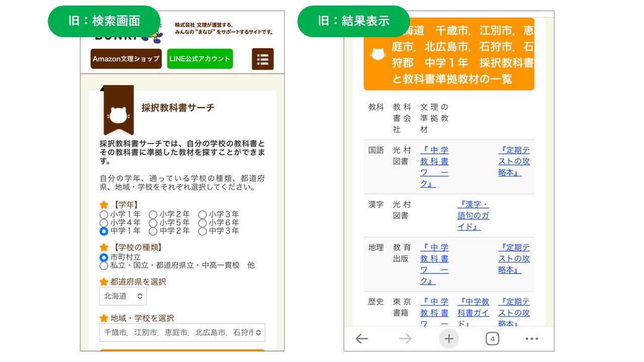Viewport: 644px width, 362px height.
Task: Open 地理 定期テストの攻略本 link
Action: click(514, 258)
